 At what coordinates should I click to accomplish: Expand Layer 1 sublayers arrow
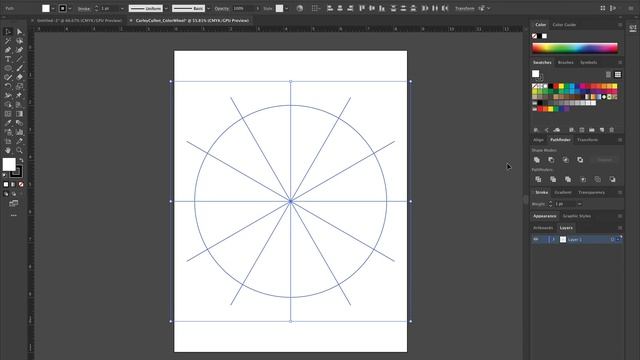pyautogui.click(x=553, y=240)
